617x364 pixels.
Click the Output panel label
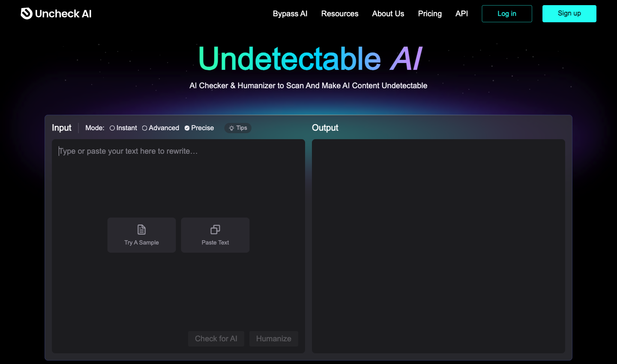(x=325, y=128)
